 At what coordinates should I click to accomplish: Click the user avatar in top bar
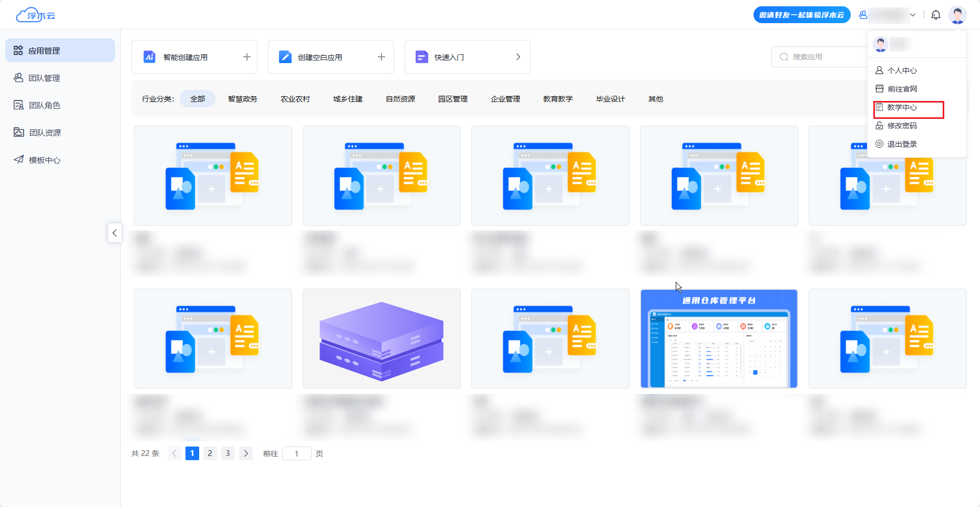(957, 15)
